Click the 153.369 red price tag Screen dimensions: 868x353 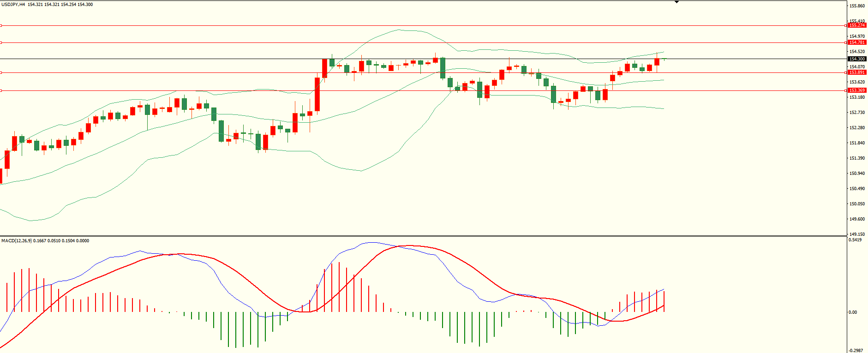857,90
